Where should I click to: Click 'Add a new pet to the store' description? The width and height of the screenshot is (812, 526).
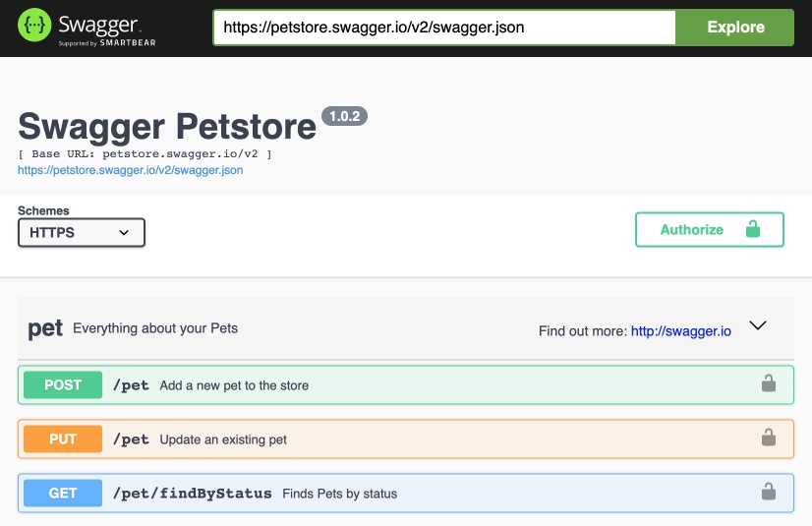tap(234, 385)
